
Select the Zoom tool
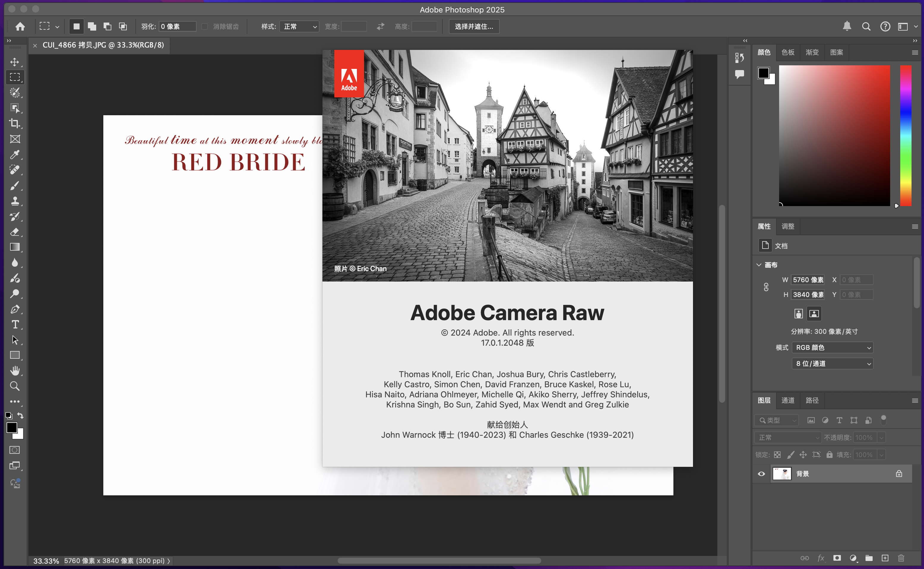[x=15, y=386]
